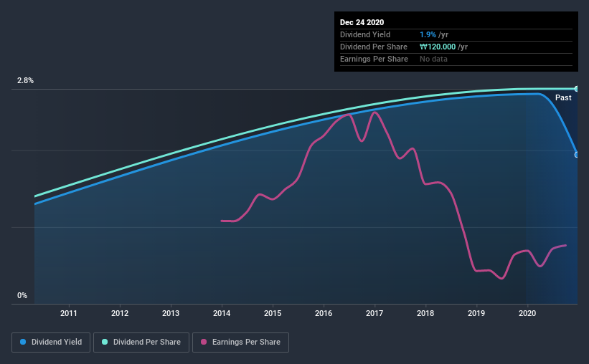
Task: Click the pink dot in Earnings Per Share legend
Action: point(203,343)
